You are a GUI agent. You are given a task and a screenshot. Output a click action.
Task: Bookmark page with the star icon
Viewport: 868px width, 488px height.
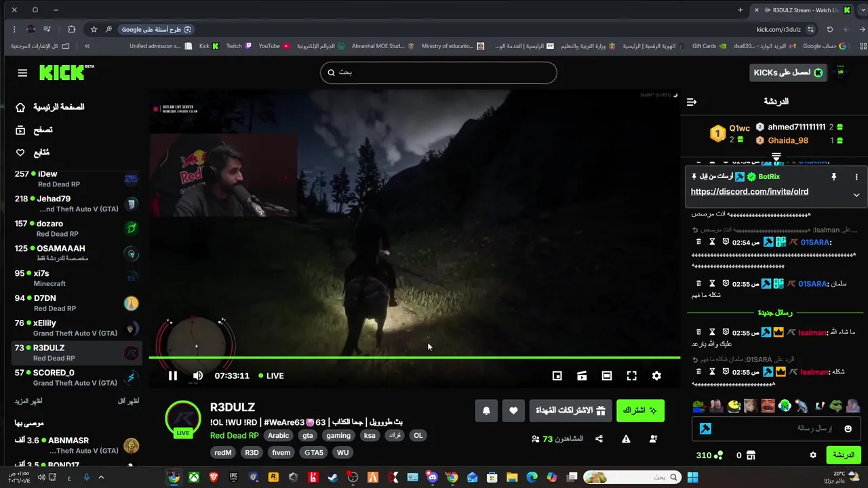coord(94,29)
